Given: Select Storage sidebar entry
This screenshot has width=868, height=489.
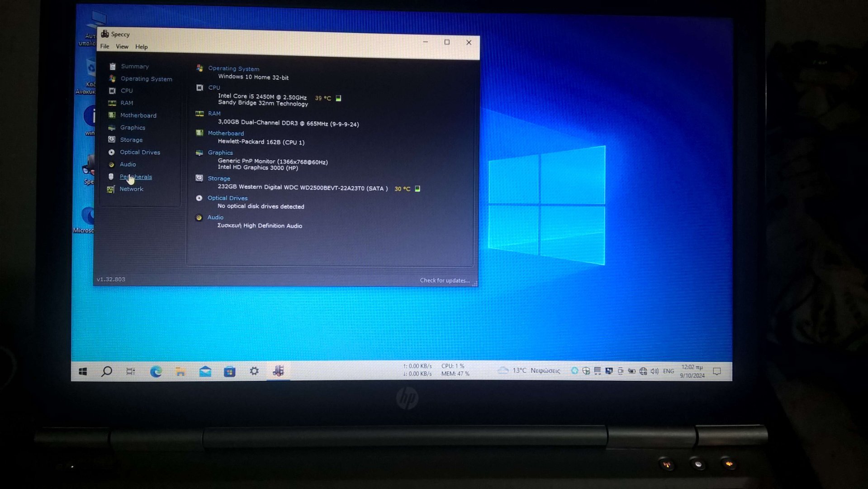Looking at the screenshot, I should click(x=131, y=140).
